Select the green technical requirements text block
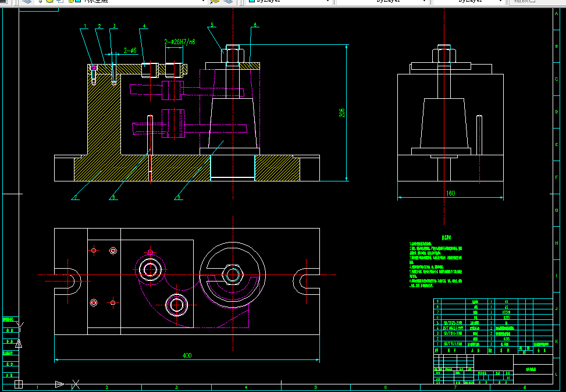This screenshot has height=392, width=566. 436,261
